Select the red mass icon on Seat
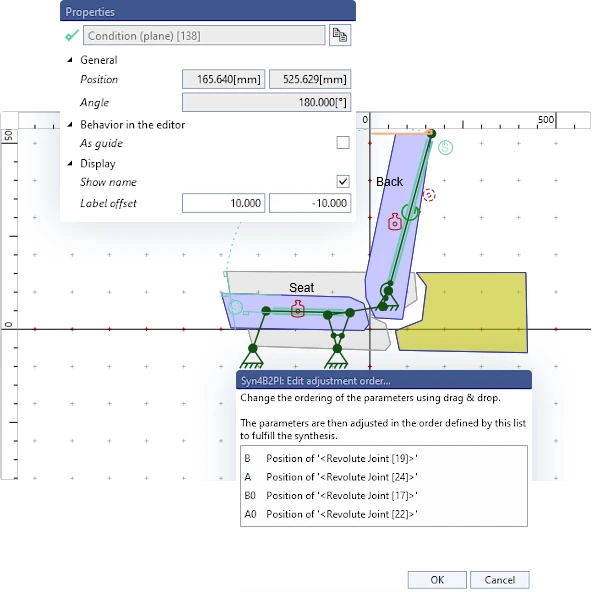Image resolution: width=592 pixels, height=592 pixels. (x=298, y=309)
